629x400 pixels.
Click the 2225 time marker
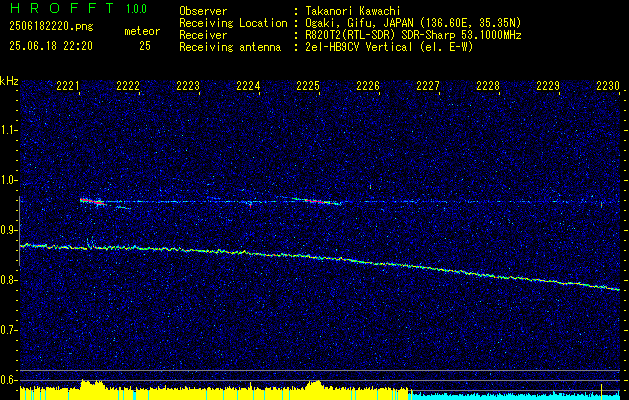point(308,85)
